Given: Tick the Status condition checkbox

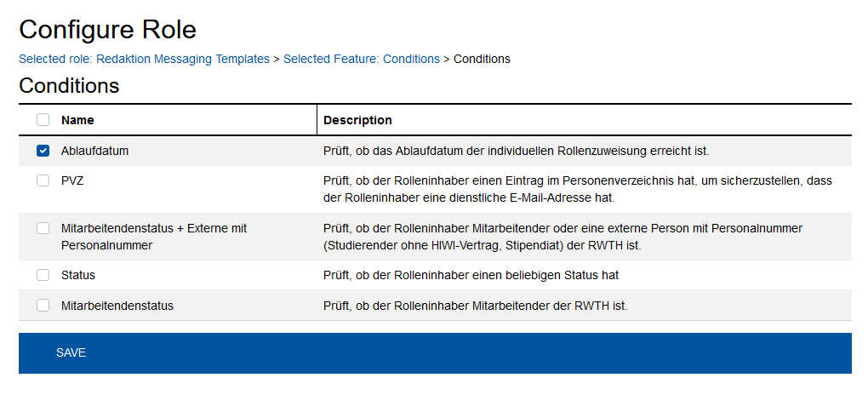Looking at the screenshot, I should 43,275.
